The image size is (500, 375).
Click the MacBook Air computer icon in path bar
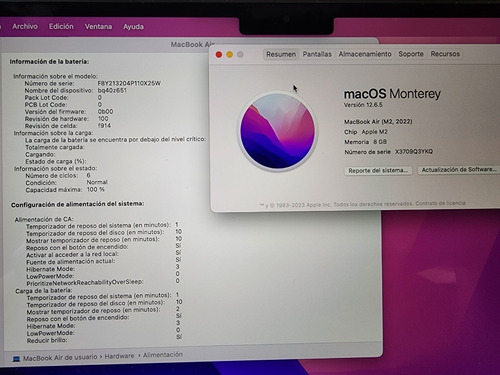[x=16, y=359]
